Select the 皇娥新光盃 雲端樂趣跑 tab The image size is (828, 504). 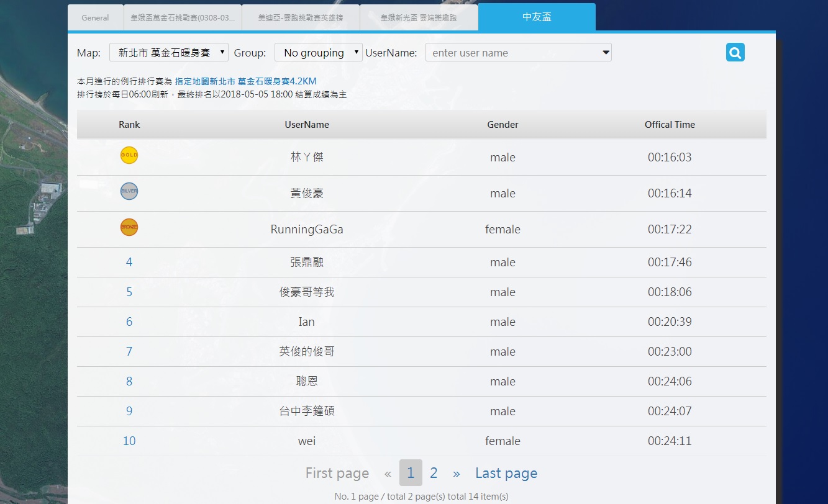click(x=419, y=18)
